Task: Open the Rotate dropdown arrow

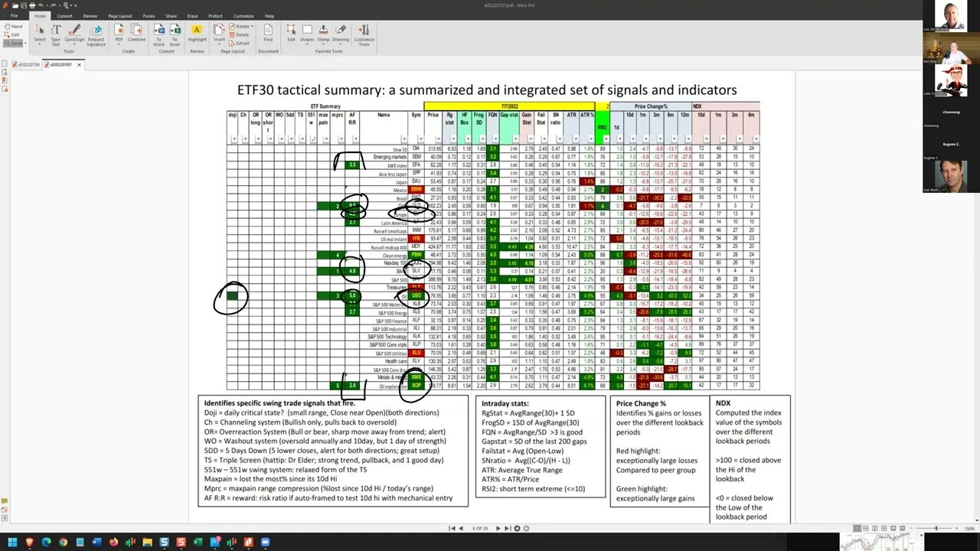Action: [250, 27]
